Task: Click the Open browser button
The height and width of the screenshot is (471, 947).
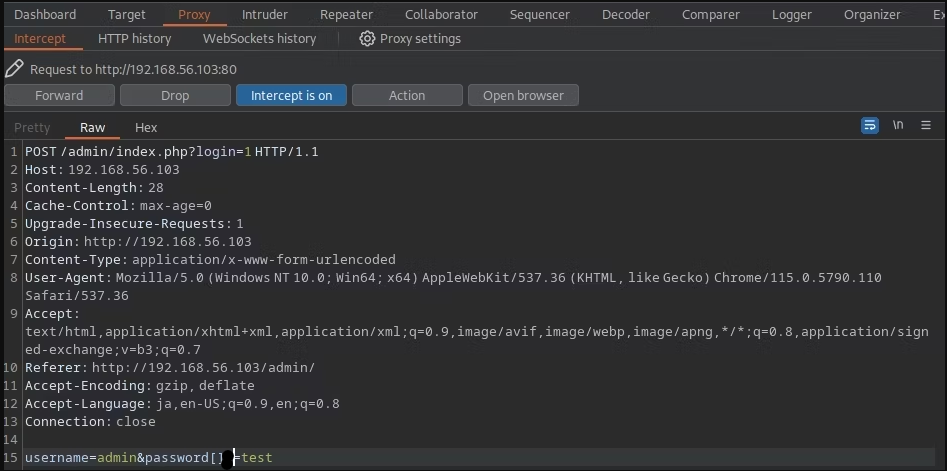Action: click(x=523, y=95)
